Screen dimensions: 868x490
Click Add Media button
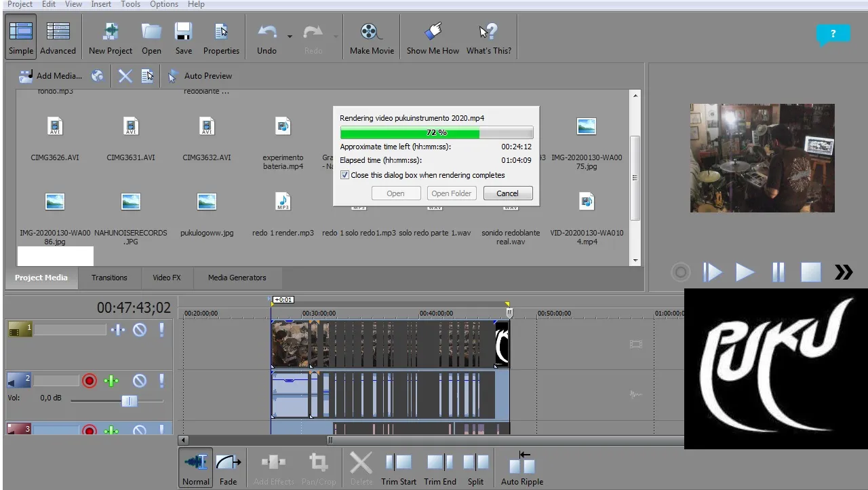coord(50,76)
